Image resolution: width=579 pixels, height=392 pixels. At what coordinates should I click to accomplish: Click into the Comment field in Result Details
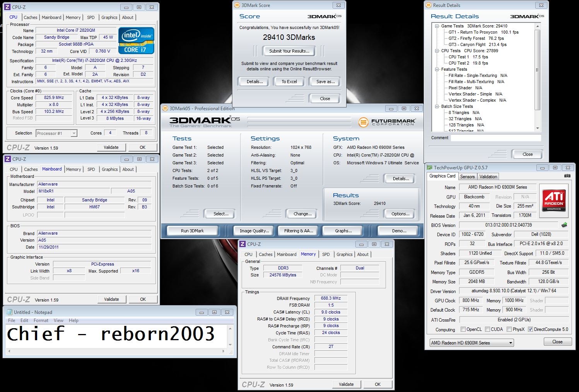[x=496, y=138]
